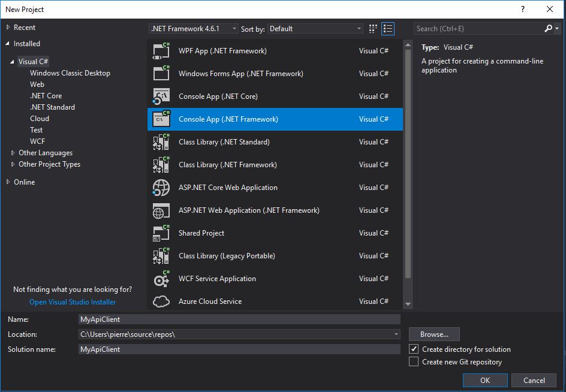The image size is (566, 392).
Task: Click the Cancel button
Action: [534, 380]
